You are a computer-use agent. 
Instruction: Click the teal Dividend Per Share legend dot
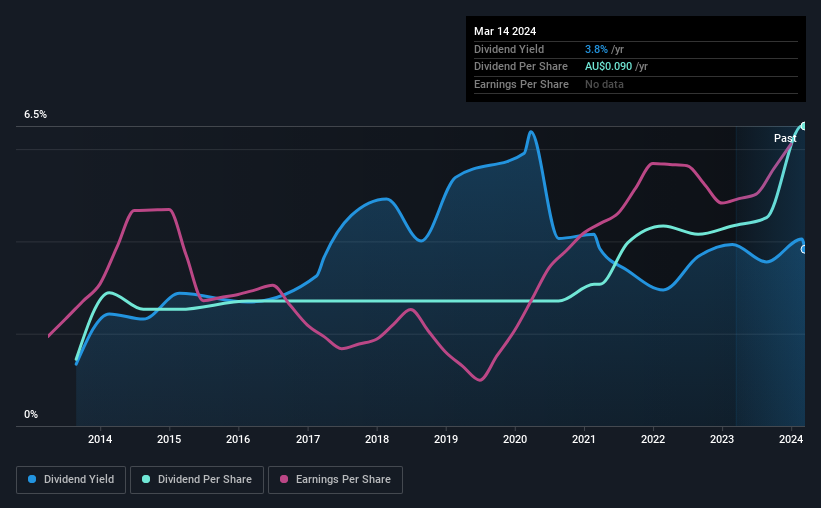click(x=146, y=479)
